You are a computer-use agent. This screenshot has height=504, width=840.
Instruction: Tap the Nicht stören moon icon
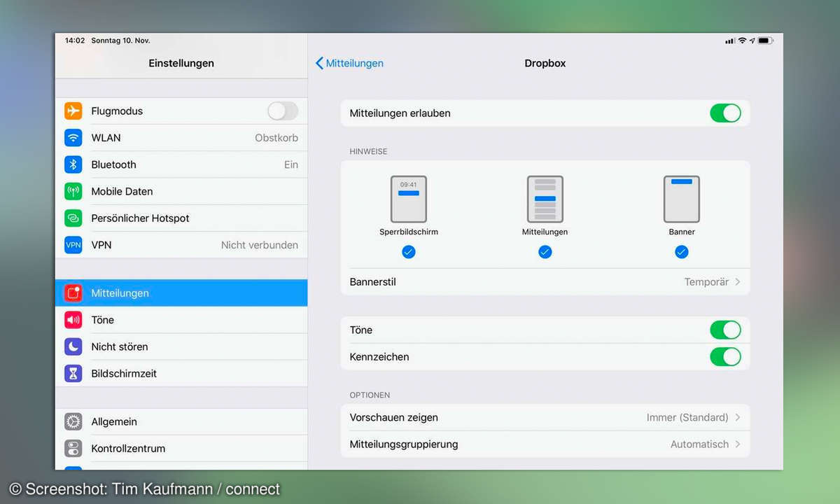coord(73,346)
